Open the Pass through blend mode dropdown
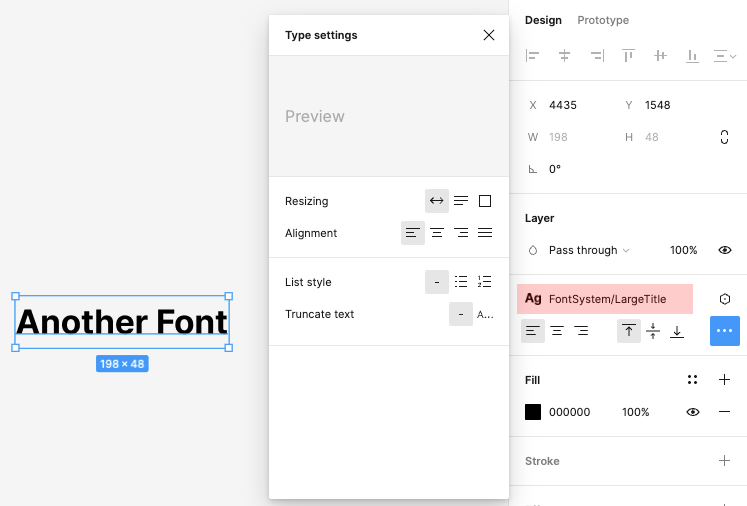Viewport: 747px width, 506px height. tap(589, 250)
